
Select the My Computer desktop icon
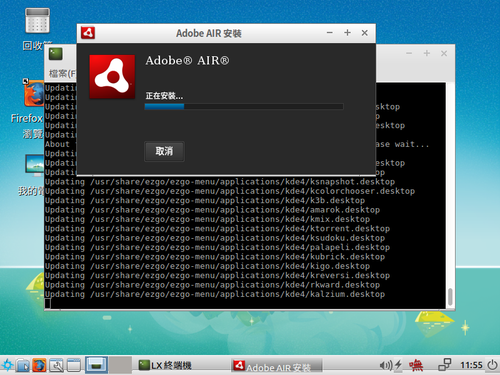point(34,166)
